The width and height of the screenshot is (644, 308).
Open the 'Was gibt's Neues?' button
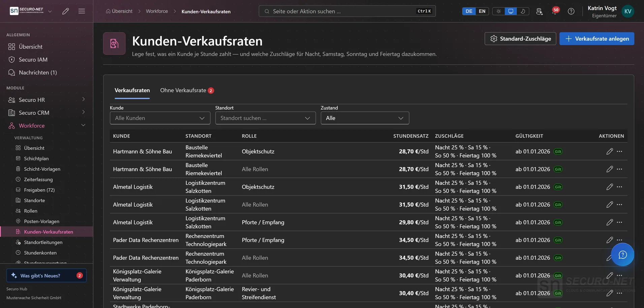coord(46,275)
